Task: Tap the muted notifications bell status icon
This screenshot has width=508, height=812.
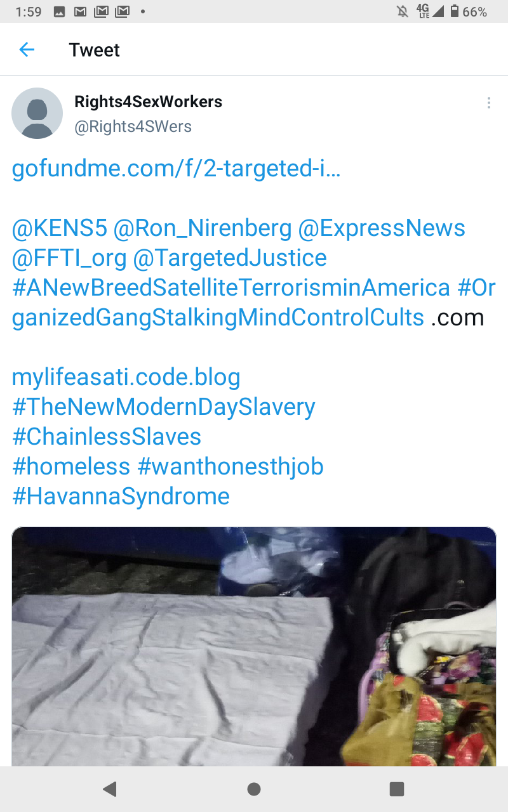Action: click(402, 11)
